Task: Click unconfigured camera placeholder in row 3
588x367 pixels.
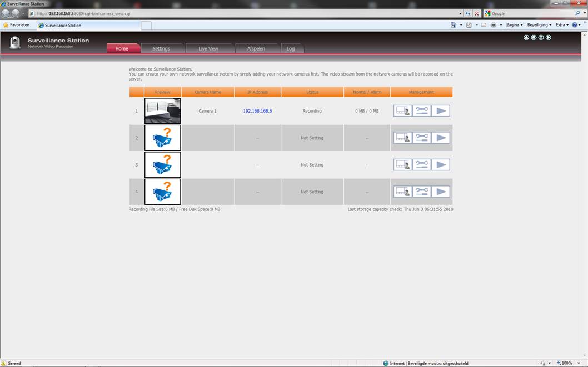Action: click(x=163, y=165)
